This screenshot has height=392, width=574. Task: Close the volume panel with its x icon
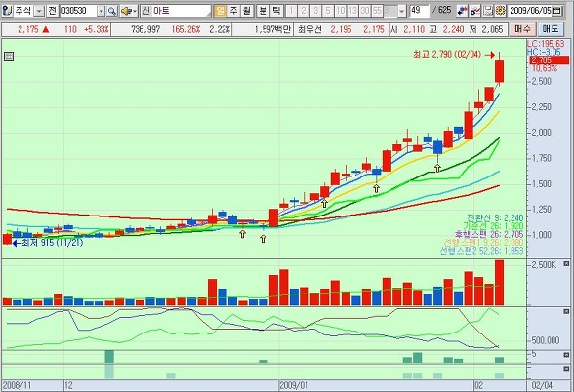[566, 263]
